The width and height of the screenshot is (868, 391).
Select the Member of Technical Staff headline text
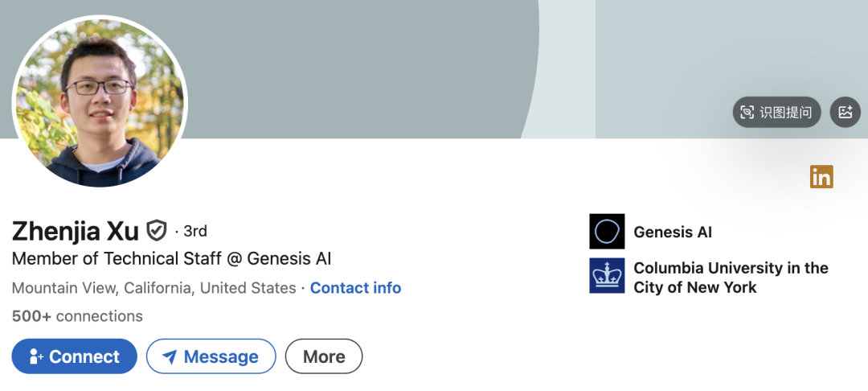pyautogui.click(x=172, y=258)
